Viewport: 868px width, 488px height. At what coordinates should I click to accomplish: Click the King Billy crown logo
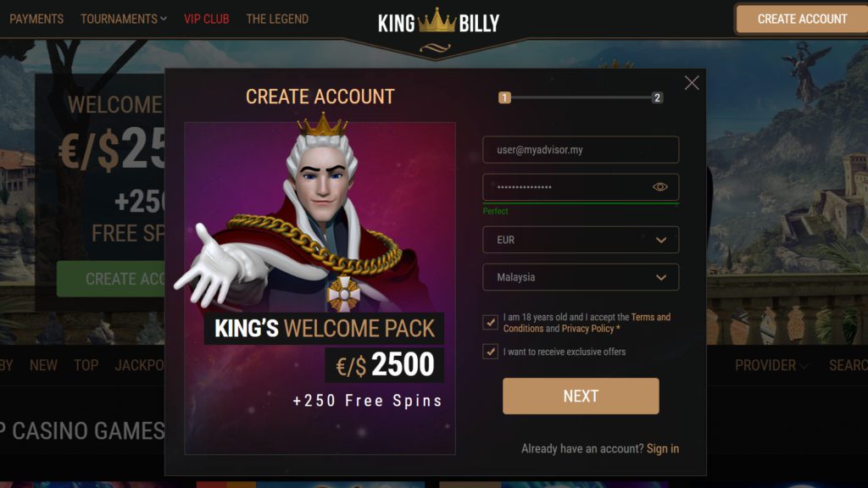pyautogui.click(x=438, y=23)
